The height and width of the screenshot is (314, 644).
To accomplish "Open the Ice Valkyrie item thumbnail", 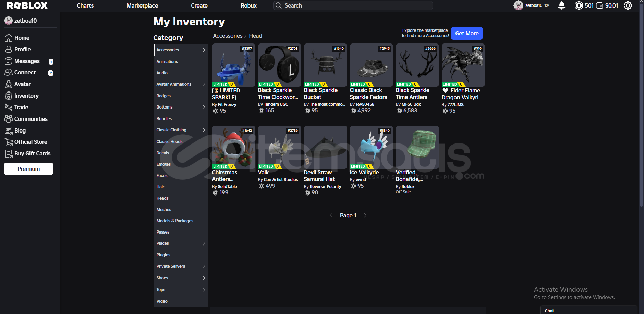I will [x=371, y=147].
